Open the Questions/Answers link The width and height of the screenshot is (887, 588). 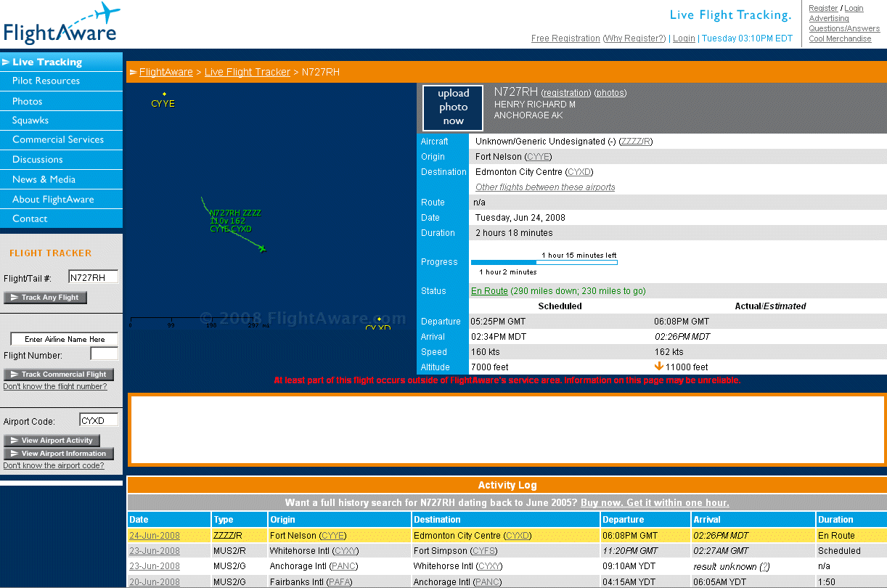[x=844, y=29]
